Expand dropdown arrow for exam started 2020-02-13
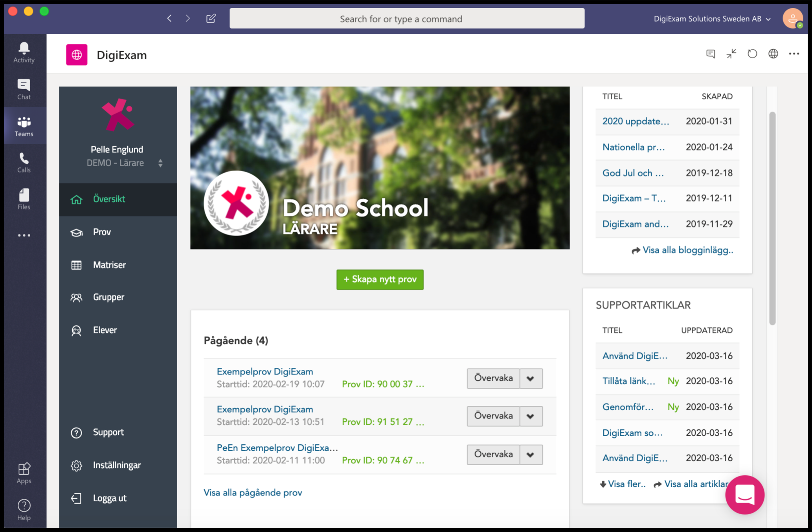The width and height of the screenshot is (812, 532). point(531,416)
